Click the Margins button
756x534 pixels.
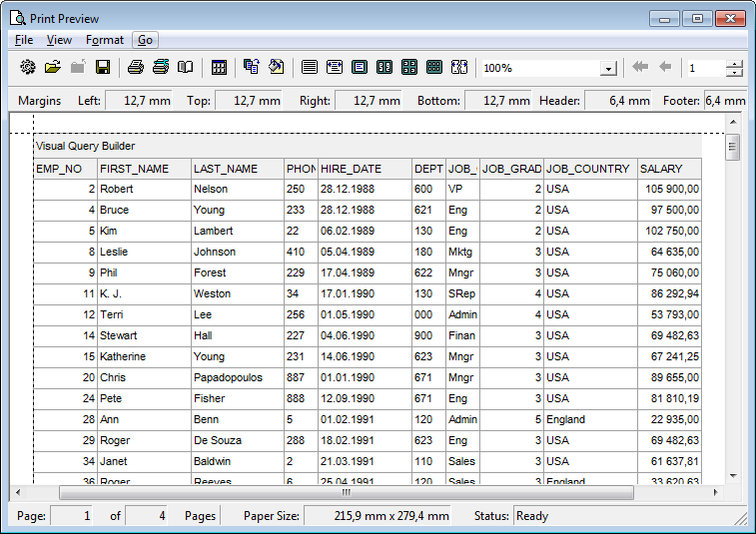point(39,101)
